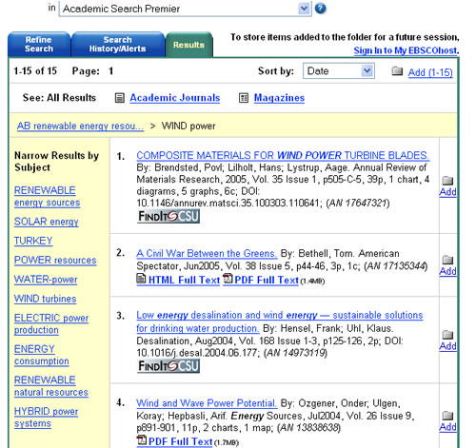Filter by Magazines link
Viewport: 476px width, 448px height.
tap(279, 98)
